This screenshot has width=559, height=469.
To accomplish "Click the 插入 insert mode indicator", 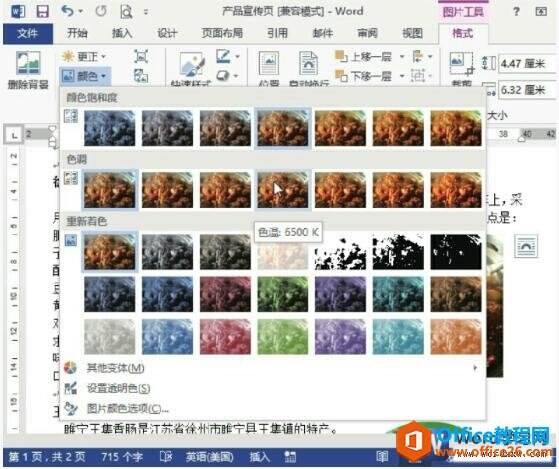I will pyautogui.click(x=259, y=457).
